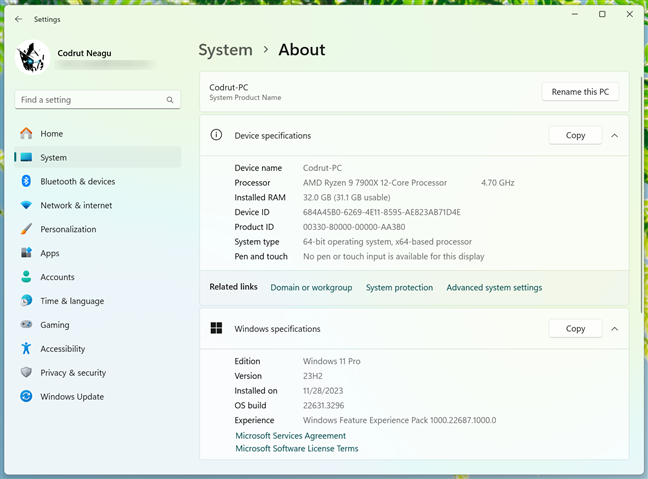Open Microsoft Software License Terms link
The height and width of the screenshot is (479, 648).
click(297, 448)
